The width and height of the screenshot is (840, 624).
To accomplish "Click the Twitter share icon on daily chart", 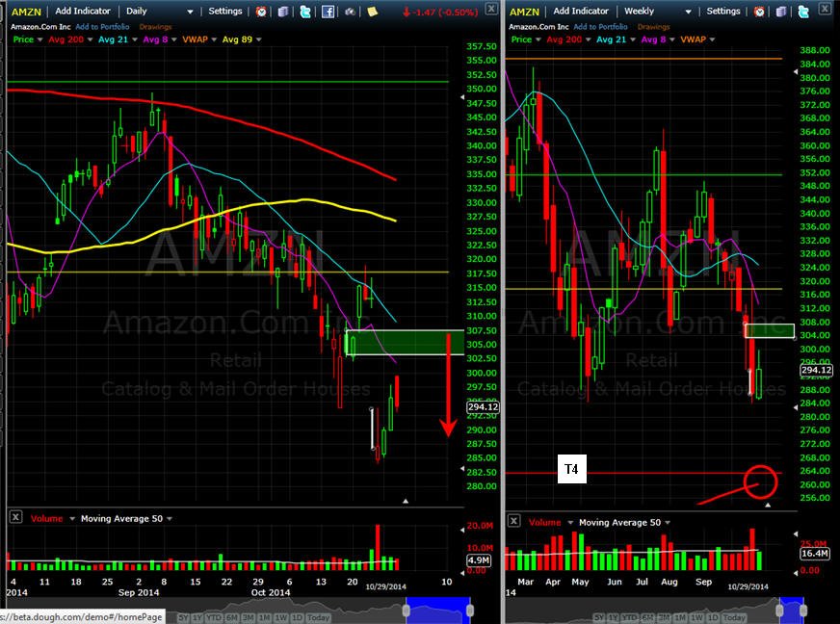I will pos(305,12).
